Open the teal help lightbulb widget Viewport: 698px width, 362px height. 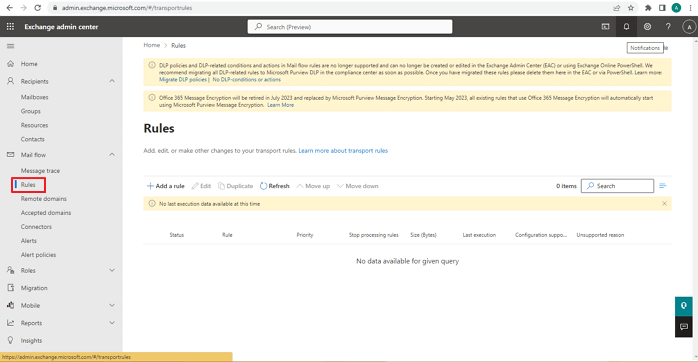pyautogui.click(x=684, y=306)
